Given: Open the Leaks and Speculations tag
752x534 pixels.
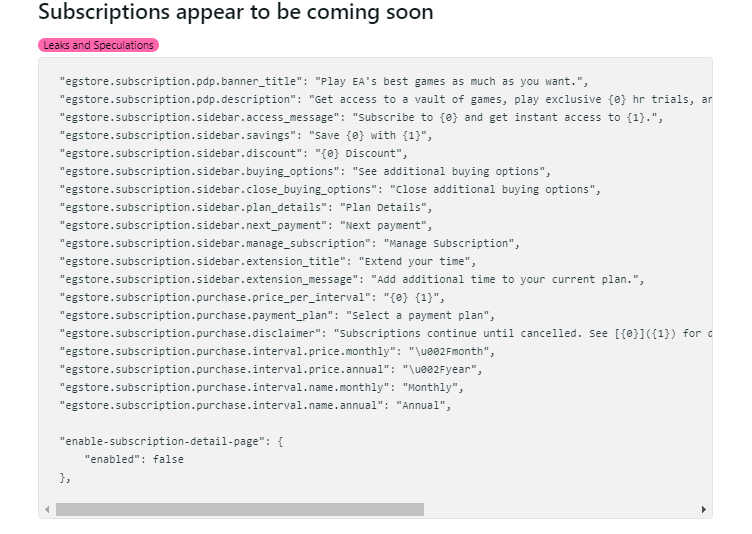Looking at the screenshot, I should coord(98,45).
